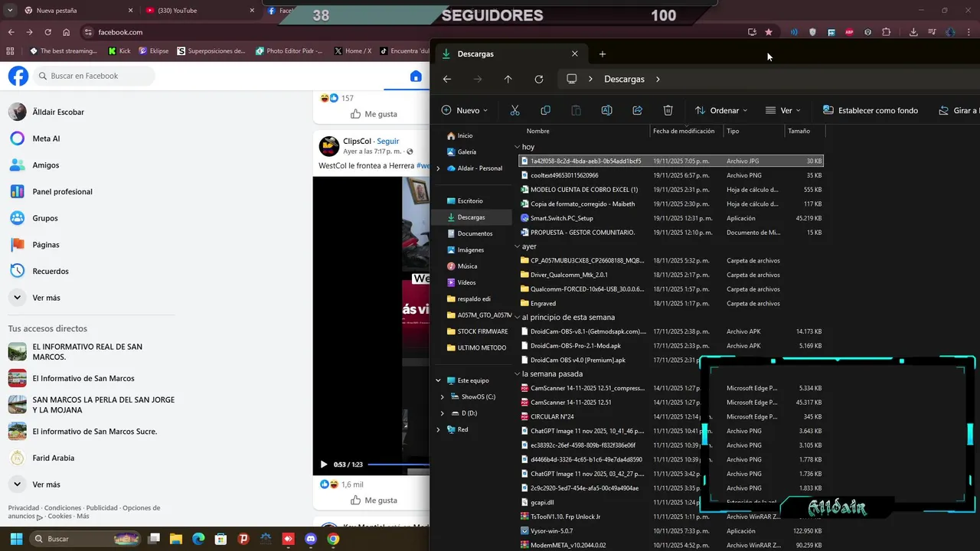Open the Ver dropdown menu
Viewport: 980px width, 551px height.
click(782, 110)
